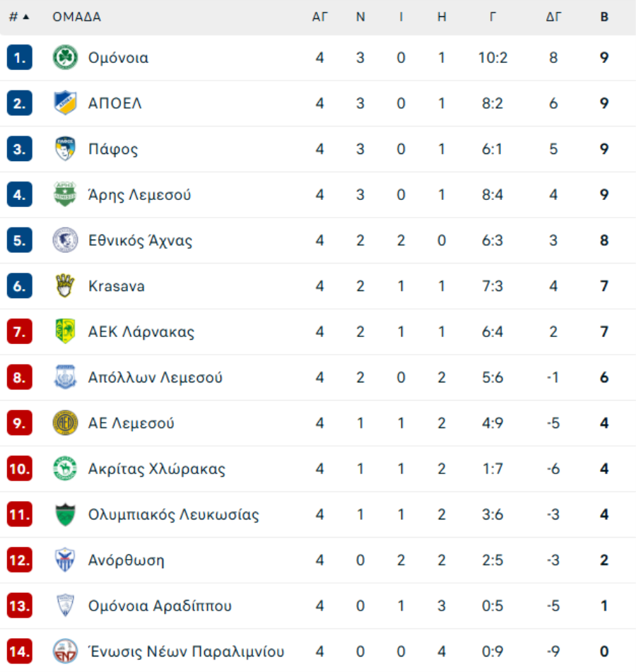This screenshot has height=672, width=636.
Task: Click the Άρης Λεμεσού crest
Action: tap(65, 195)
